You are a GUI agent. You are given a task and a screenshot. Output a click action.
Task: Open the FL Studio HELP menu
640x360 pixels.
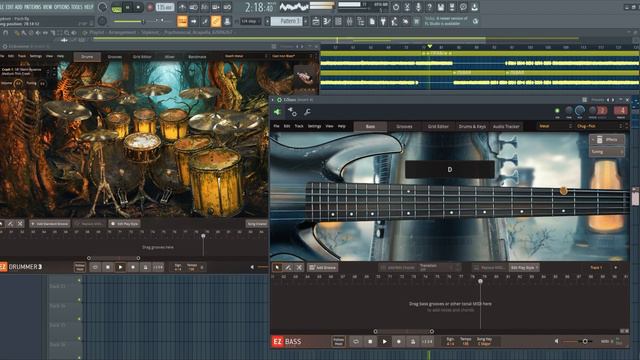click(89, 7)
